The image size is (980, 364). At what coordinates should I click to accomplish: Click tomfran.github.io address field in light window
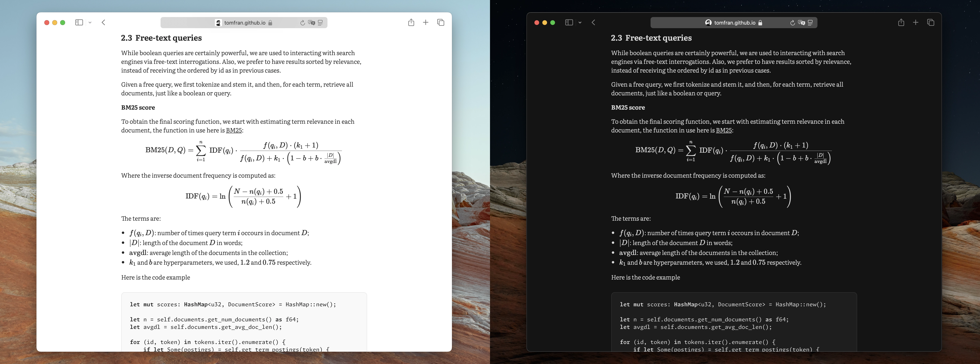pyautogui.click(x=245, y=23)
